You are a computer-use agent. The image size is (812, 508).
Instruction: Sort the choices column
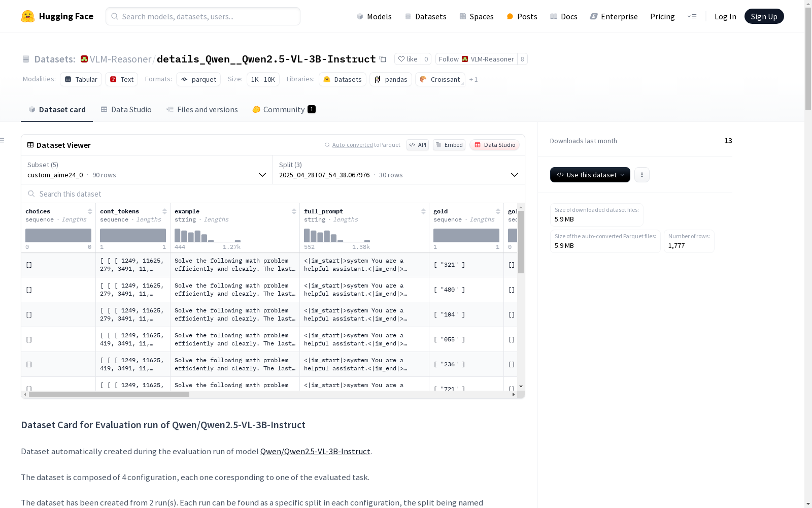[x=90, y=211]
